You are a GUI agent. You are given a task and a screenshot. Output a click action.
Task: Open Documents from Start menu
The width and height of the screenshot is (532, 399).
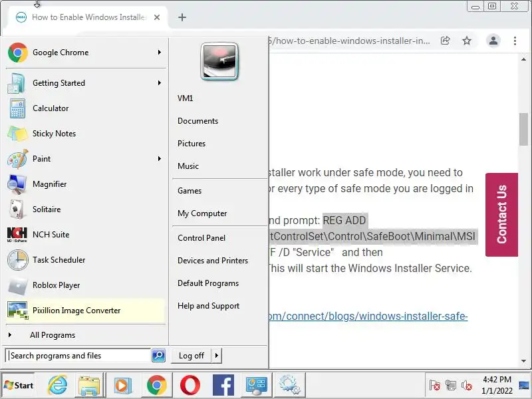[198, 121]
